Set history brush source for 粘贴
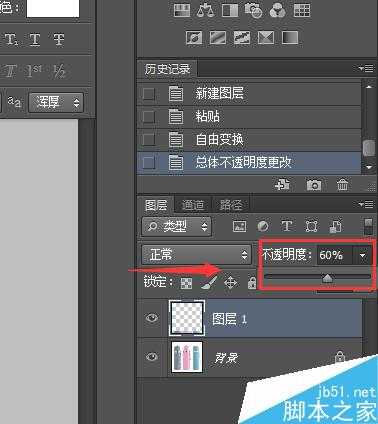Viewport: 378px width, 424px height. (149, 117)
